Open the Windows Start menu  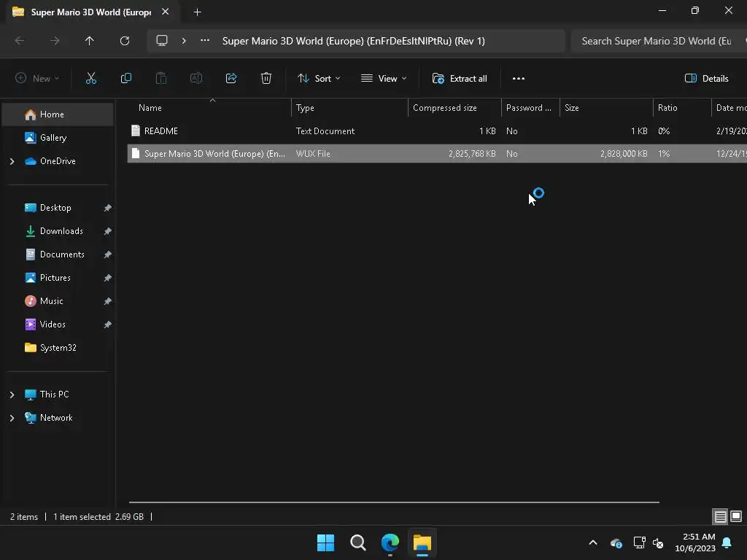click(x=326, y=542)
